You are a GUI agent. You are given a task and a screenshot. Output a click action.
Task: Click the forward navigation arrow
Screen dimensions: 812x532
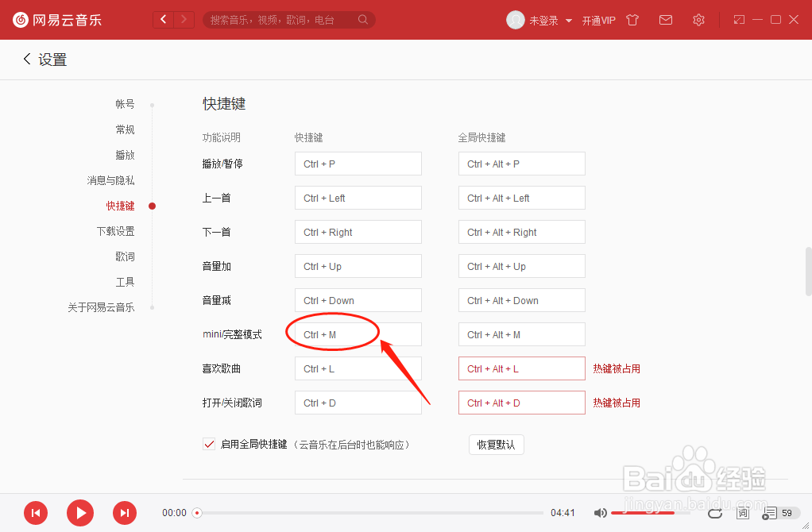[x=184, y=19]
